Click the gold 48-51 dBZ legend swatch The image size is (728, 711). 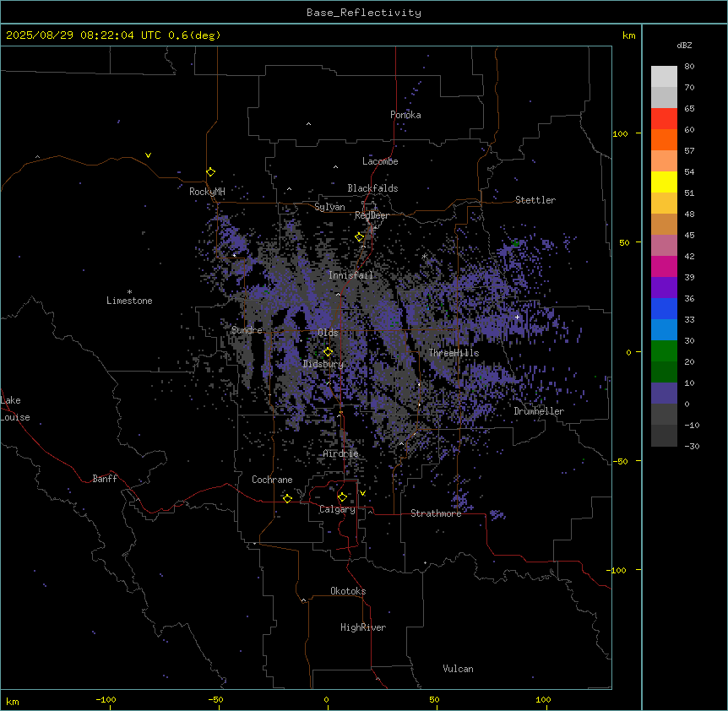(664, 204)
